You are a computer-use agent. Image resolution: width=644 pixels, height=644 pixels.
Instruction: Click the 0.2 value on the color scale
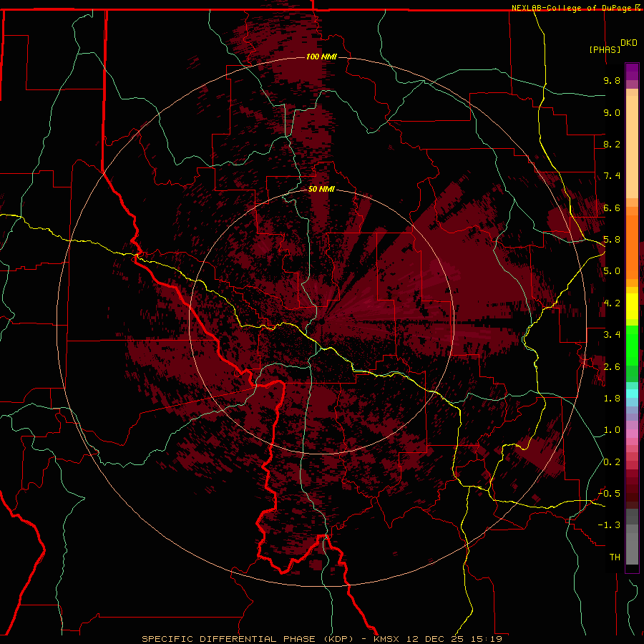612,462
